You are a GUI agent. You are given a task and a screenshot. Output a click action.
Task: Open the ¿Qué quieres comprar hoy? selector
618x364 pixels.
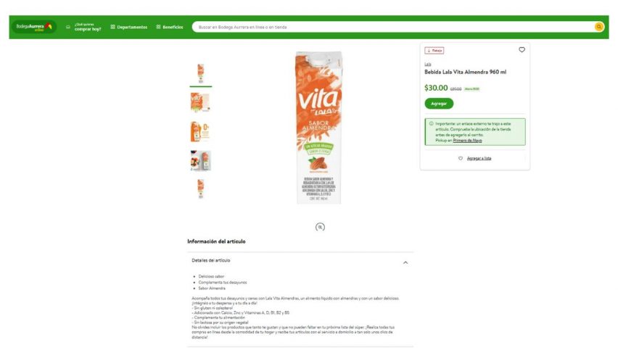click(83, 27)
